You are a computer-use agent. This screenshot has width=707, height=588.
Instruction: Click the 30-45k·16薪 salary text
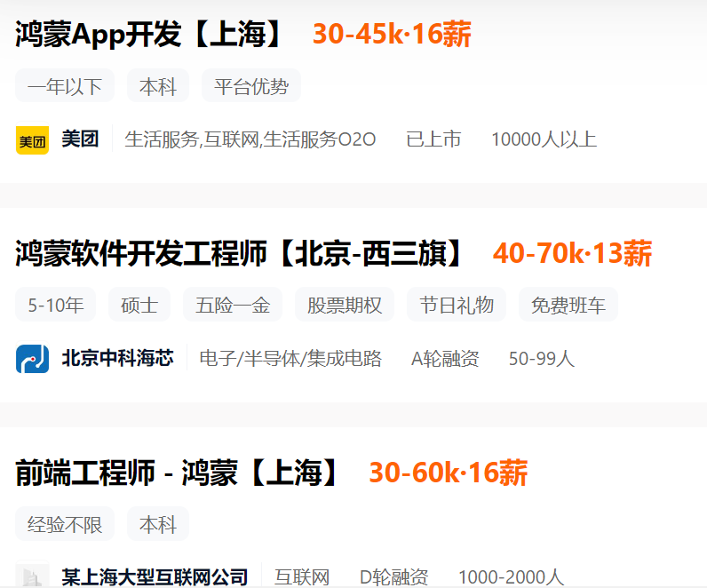392,35
